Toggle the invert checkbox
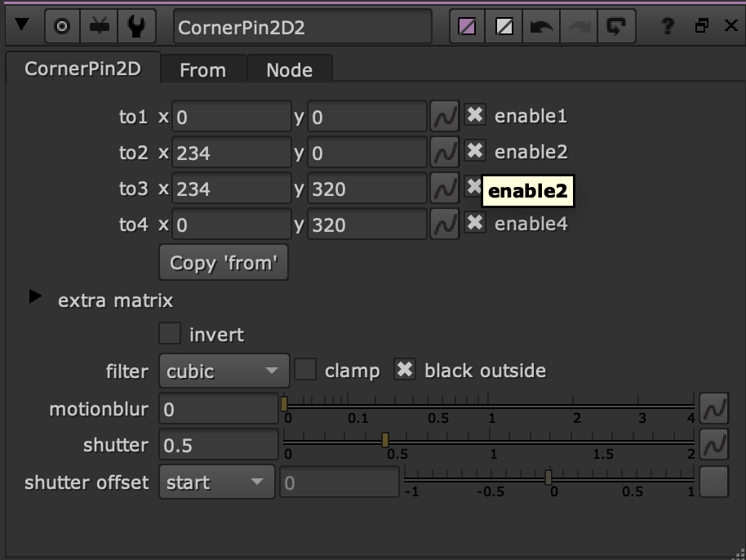This screenshot has height=560, width=746. pos(170,334)
